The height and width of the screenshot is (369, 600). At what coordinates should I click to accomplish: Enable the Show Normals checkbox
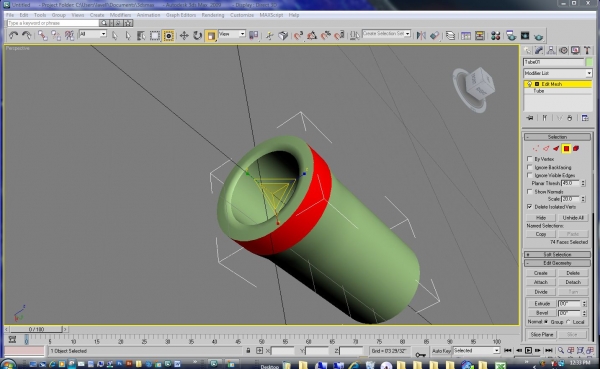click(530, 191)
